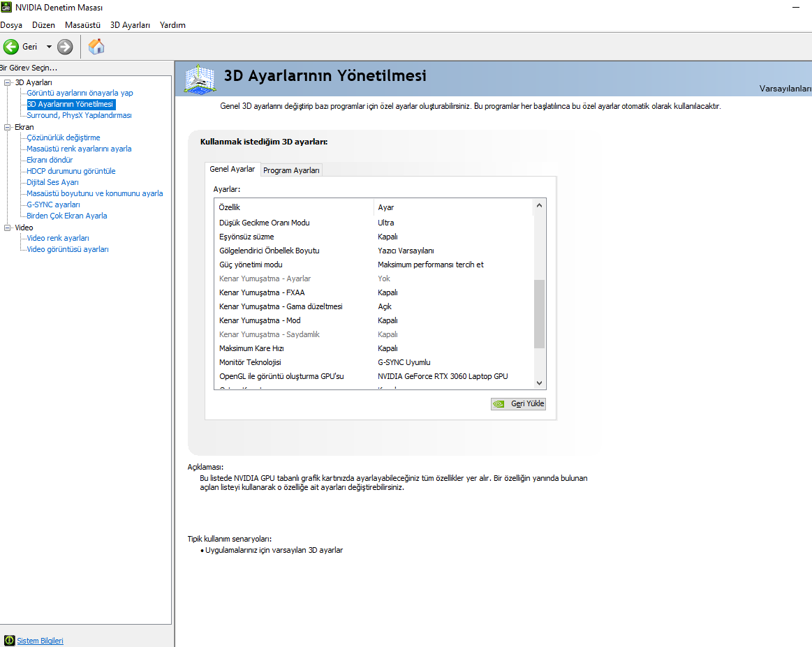The width and height of the screenshot is (812, 647).
Task: Open the Yardım menu
Action: coord(172,25)
